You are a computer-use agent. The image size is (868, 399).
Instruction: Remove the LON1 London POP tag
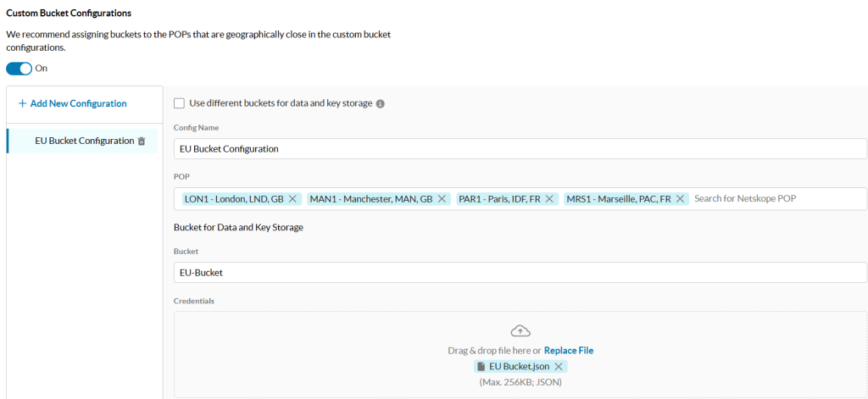coord(292,199)
